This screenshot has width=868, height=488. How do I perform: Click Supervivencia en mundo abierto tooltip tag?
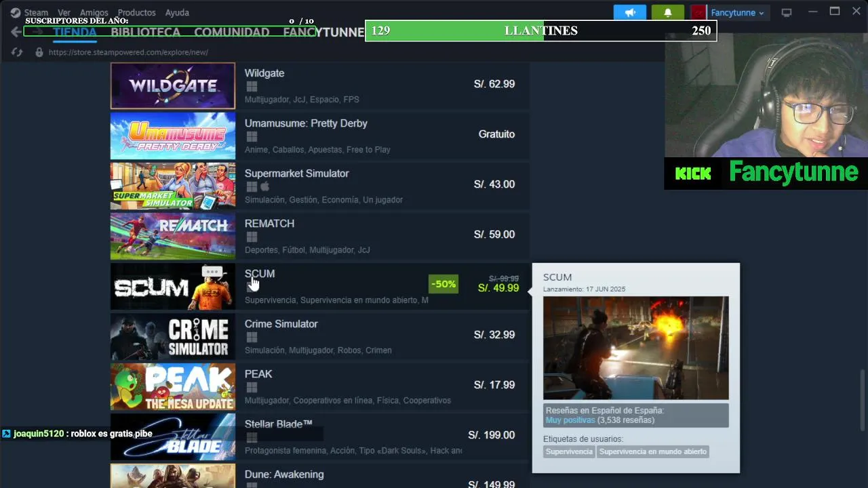[653, 451]
